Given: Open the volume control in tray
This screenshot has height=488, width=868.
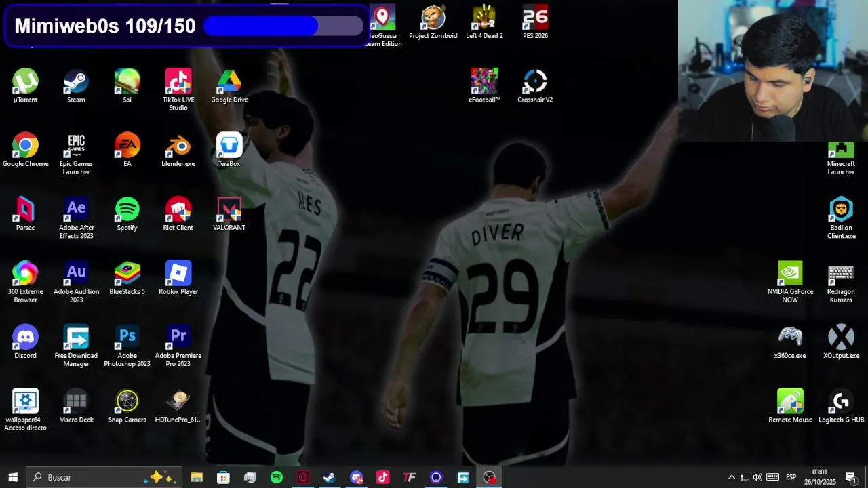Looking at the screenshot, I should pyautogui.click(x=757, y=477).
